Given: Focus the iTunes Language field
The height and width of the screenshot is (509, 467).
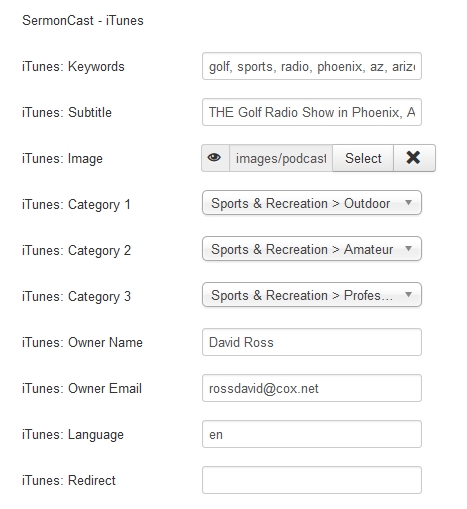Looking at the screenshot, I should [312, 434].
